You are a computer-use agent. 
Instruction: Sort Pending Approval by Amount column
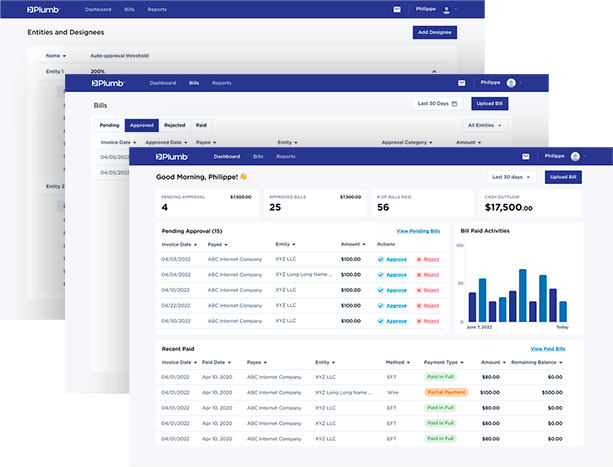pos(352,243)
